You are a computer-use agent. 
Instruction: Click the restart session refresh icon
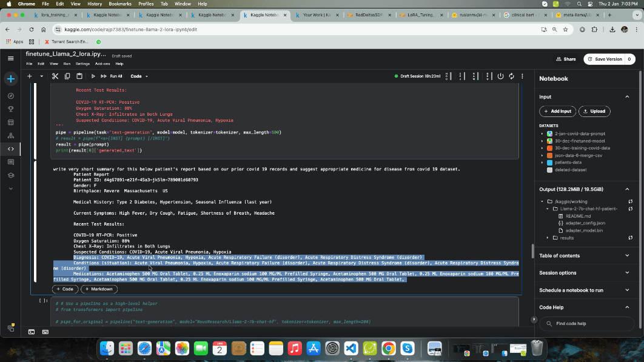point(511,76)
